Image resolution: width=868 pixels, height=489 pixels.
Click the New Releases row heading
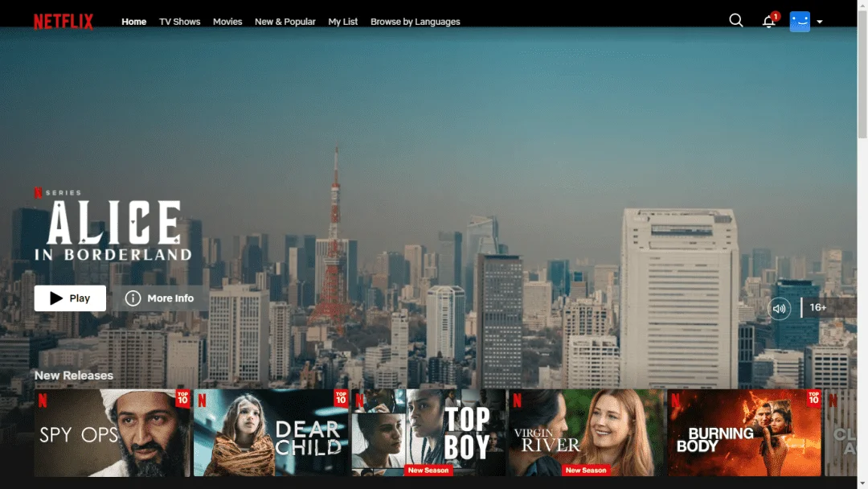pyautogui.click(x=74, y=376)
